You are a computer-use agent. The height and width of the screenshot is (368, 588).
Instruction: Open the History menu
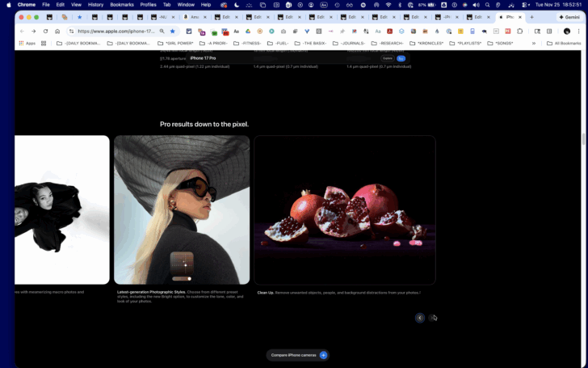tap(95, 5)
